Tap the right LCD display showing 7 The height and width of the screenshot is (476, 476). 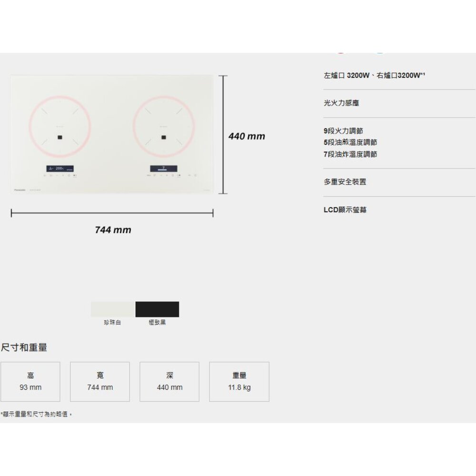pyautogui.click(x=163, y=168)
